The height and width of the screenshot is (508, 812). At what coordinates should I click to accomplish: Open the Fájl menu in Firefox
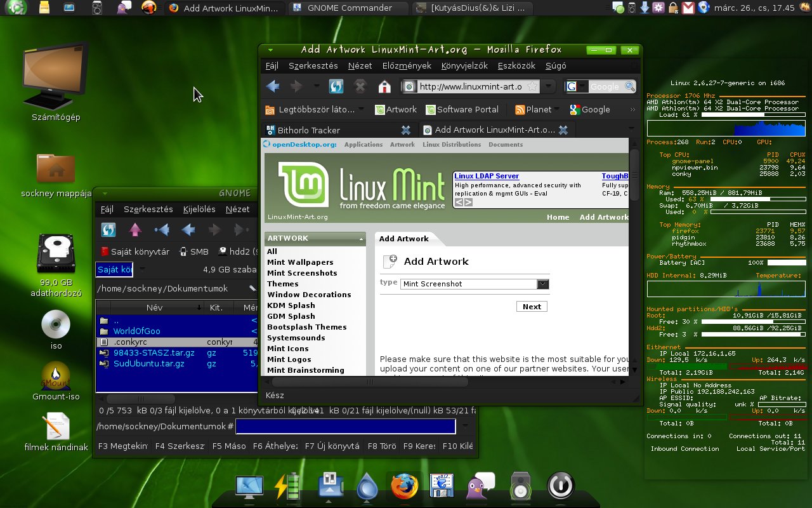click(272, 65)
